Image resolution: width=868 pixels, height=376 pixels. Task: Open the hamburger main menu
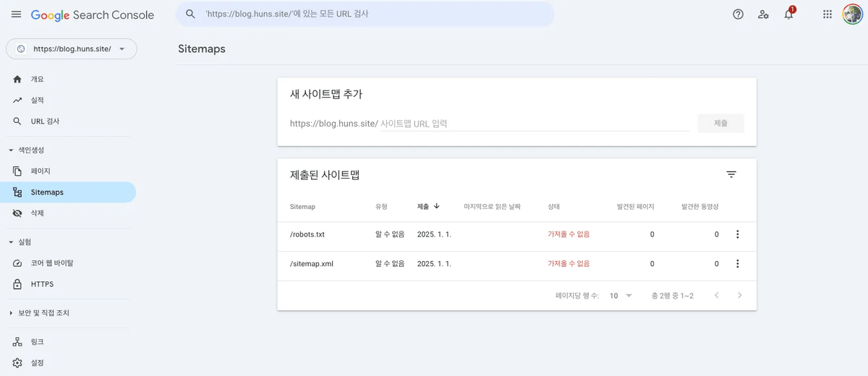click(16, 14)
